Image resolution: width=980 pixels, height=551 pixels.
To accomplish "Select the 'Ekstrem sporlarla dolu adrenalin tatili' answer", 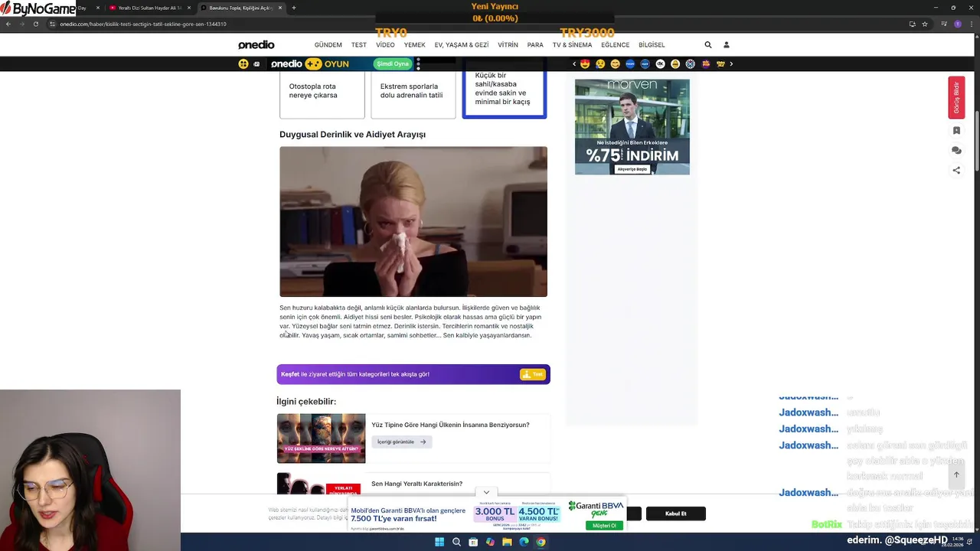I will click(413, 94).
